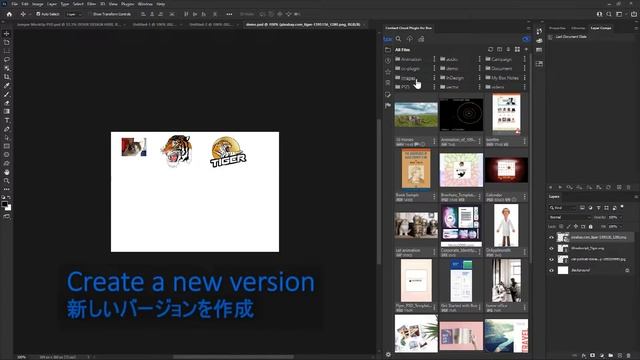Open Favorites star in Box panel sidebar
640x360 pixels.
[x=388, y=72]
